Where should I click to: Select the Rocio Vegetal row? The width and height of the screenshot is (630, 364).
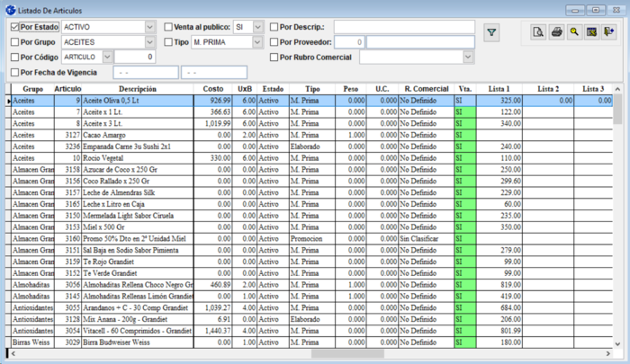310,158
